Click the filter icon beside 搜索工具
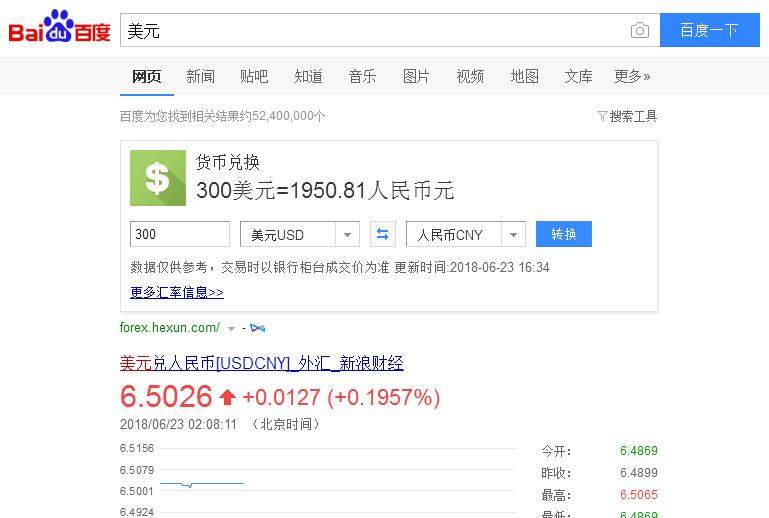Image resolution: width=769 pixels, height=518 pixels. [x=602, y=116]
